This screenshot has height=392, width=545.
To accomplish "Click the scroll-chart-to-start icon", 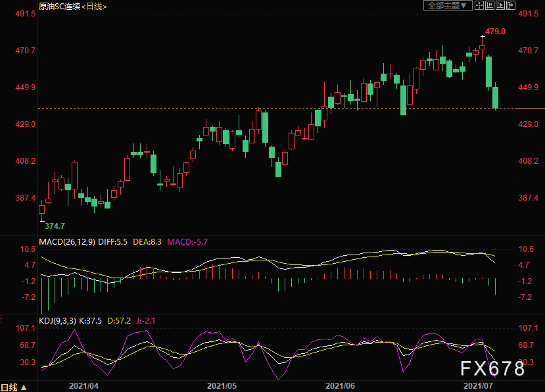I will pyautogui.click(x=490, y=6).
